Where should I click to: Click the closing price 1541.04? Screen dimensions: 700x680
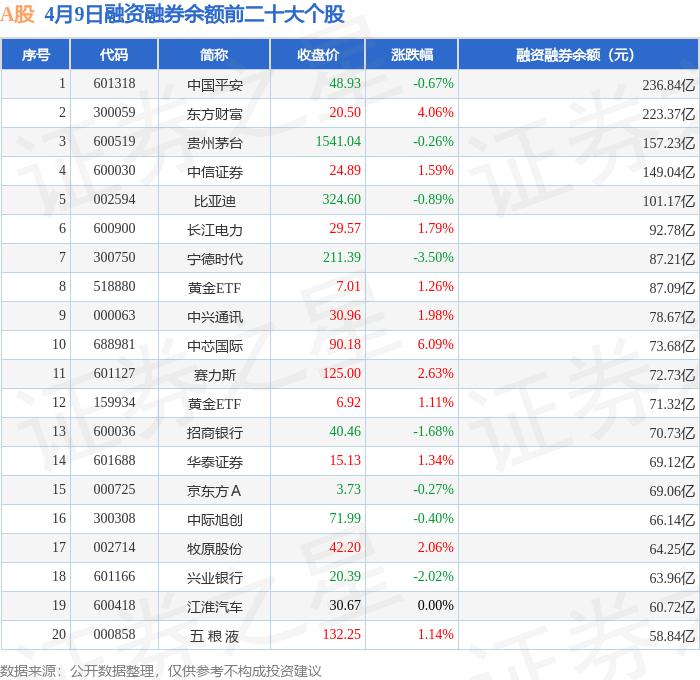point(338,142)
